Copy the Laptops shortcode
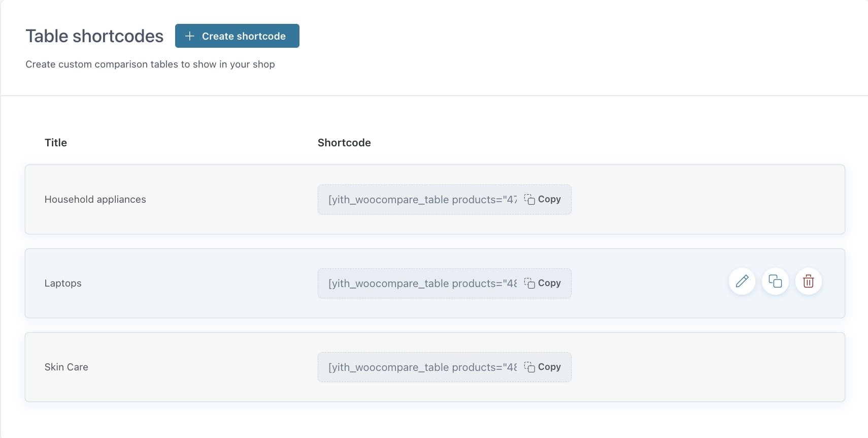 [x=543, y=283]
